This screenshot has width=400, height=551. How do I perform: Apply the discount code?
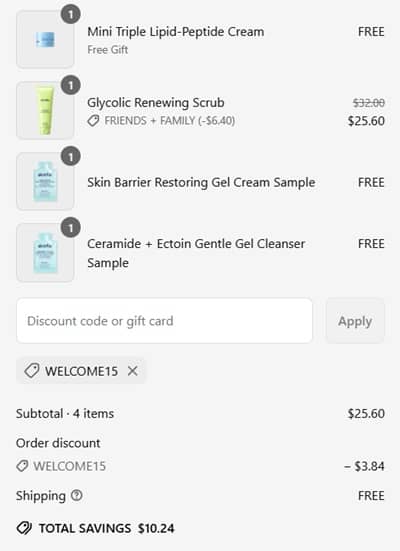tap(355, 320)
